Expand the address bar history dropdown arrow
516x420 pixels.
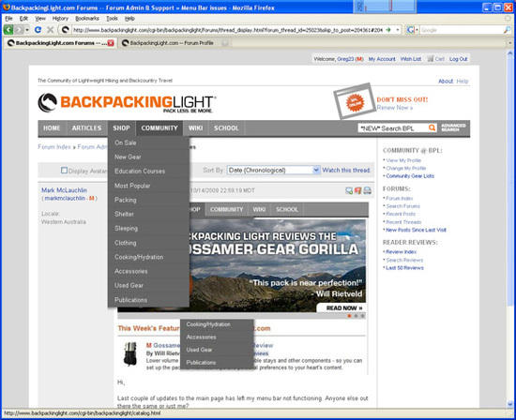point(398,30)
